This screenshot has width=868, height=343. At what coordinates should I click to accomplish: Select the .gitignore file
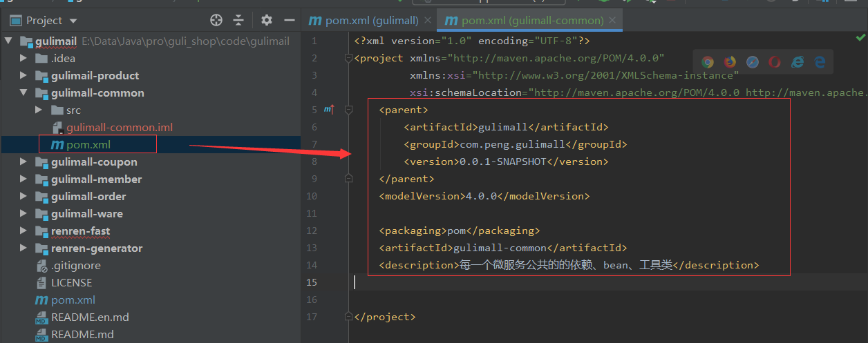tap(76, 265)
